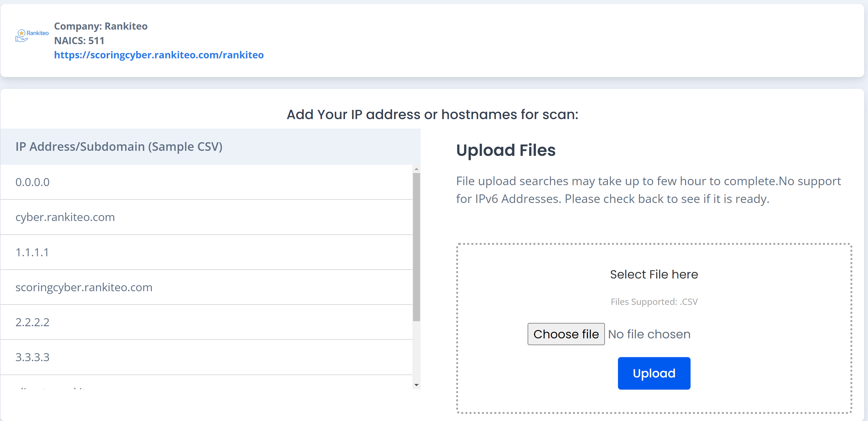The height and width of the screenshot is (421, 868).
Task: Click the scroll down arrow in list
Action: (x=417, y=385)
